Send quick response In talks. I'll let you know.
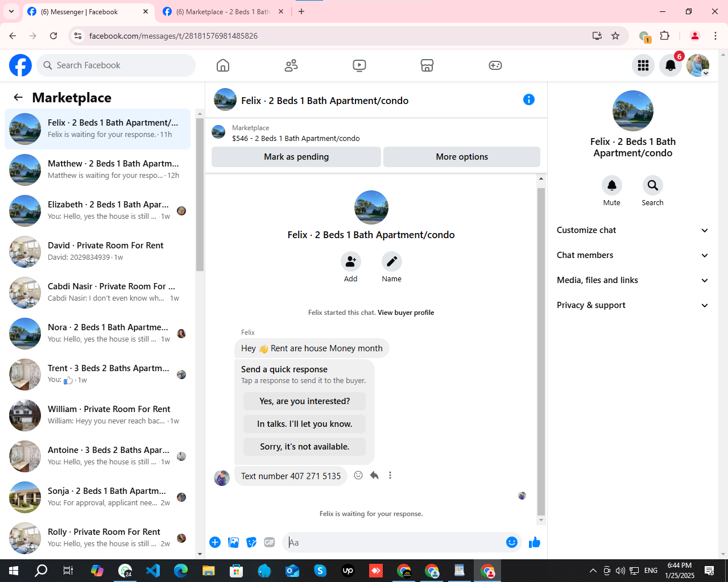Viewport: 728px width, 582px height. coord(305,424)
